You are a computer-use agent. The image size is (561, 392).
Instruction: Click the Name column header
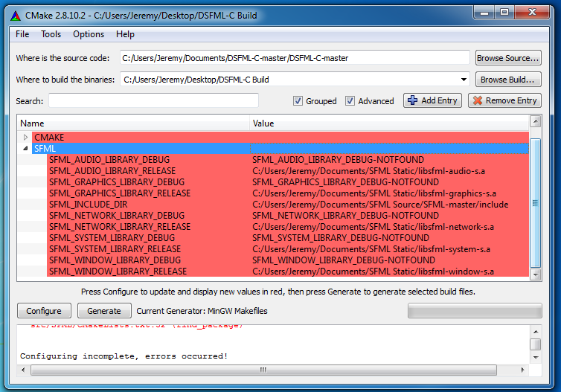[x=133, y=123]
